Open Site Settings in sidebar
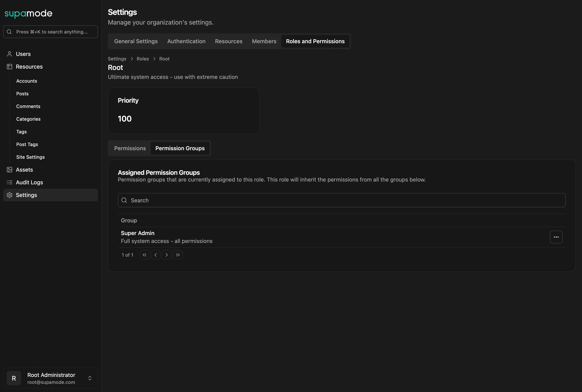Image resolution: width=582 pixels, height=392 pixels. (30, 157)
